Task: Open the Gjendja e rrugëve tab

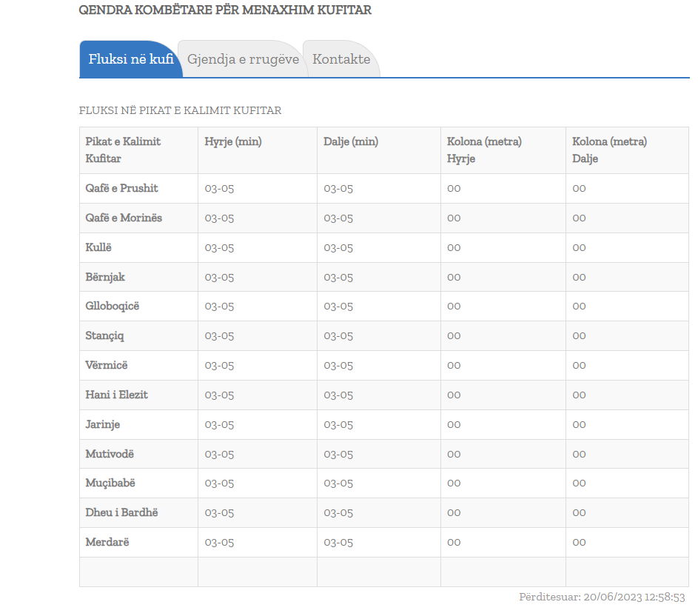Action: [x=243, y=59]
